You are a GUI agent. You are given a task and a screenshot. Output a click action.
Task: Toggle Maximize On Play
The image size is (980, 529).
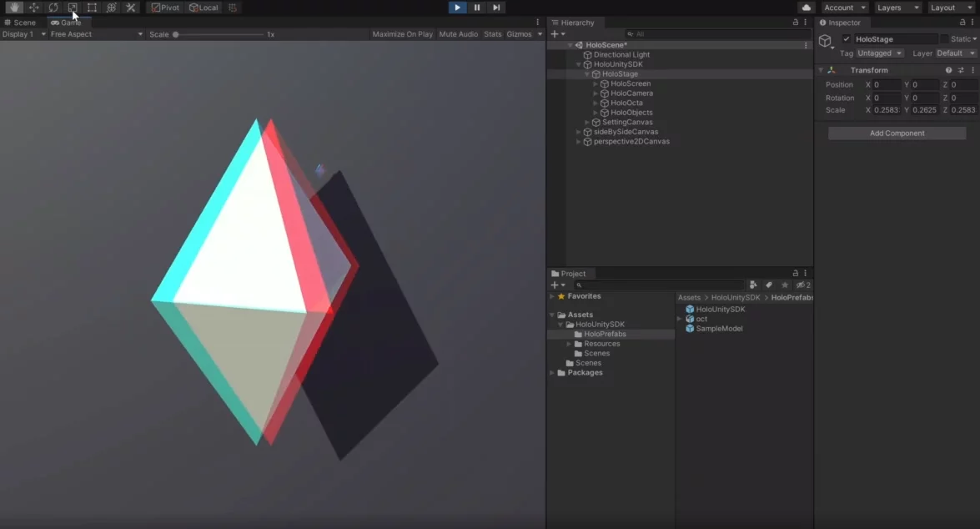click(402, 34)
